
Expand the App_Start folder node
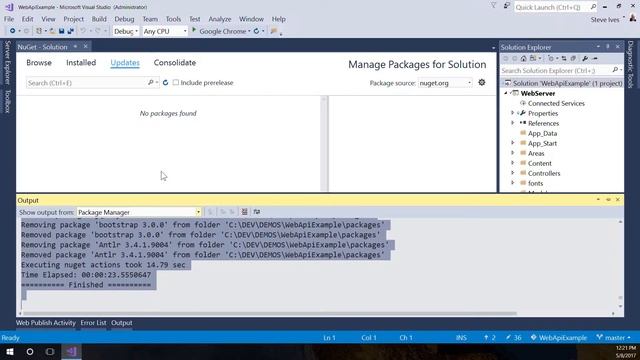pos(513,143)
